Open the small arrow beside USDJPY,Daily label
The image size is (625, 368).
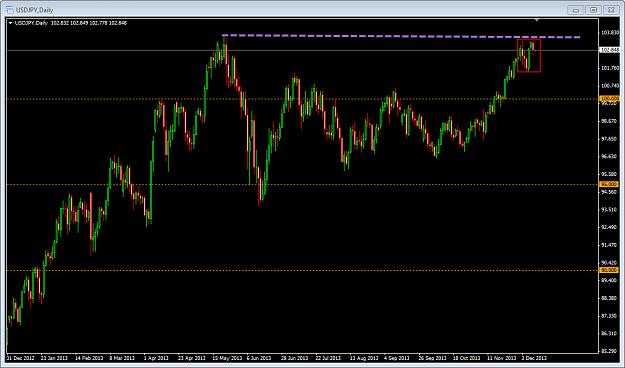(11, 23)
